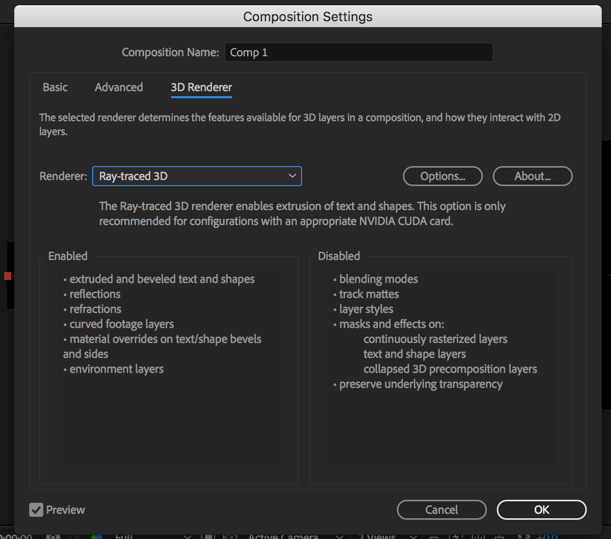Click the Renderer label beside the dropdown
The height and width of the screenshot is (539, 611).
[x=63, y=177]
